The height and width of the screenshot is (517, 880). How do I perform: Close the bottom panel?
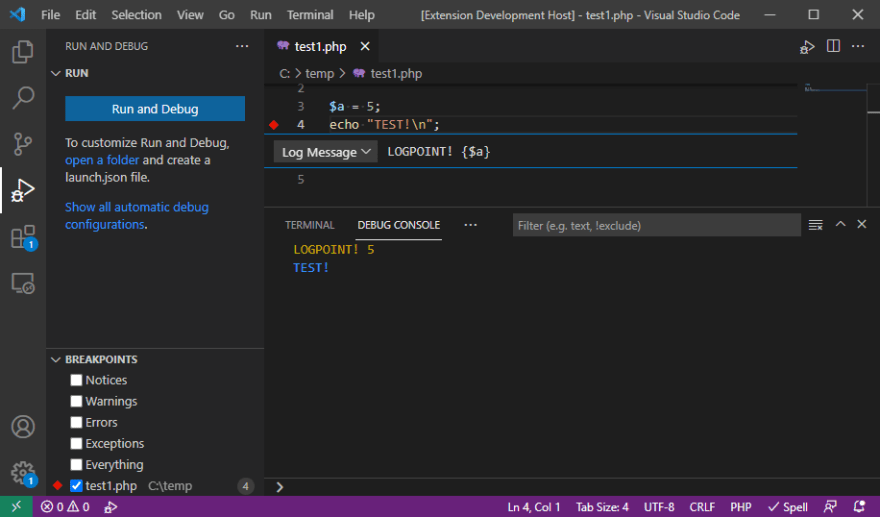[862, 224]
